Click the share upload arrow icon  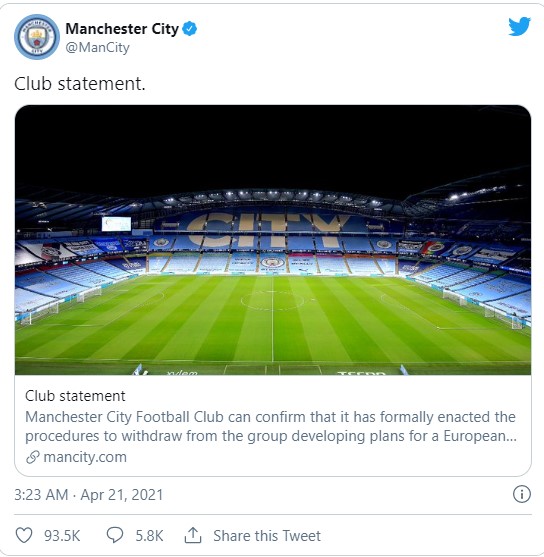193,535
